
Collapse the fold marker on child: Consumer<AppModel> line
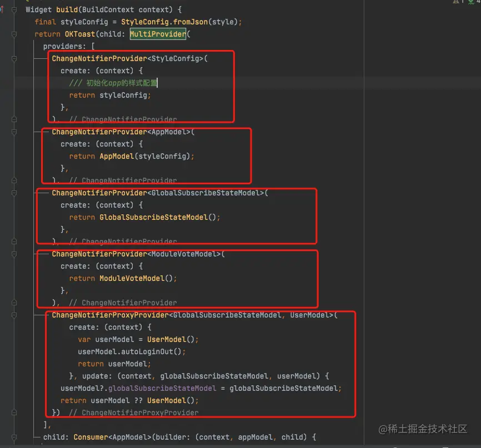[x=14, y=437]
